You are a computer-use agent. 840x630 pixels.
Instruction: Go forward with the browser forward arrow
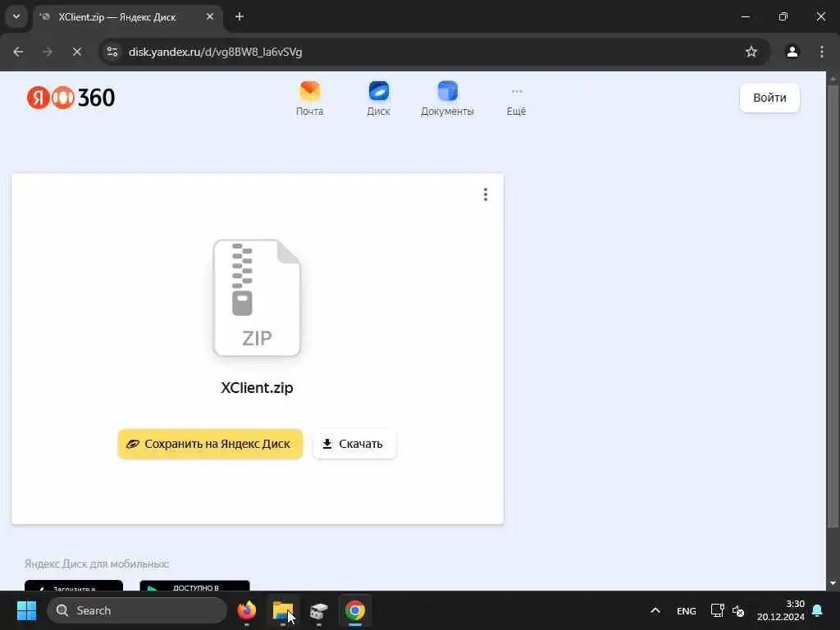click(48, 52)
